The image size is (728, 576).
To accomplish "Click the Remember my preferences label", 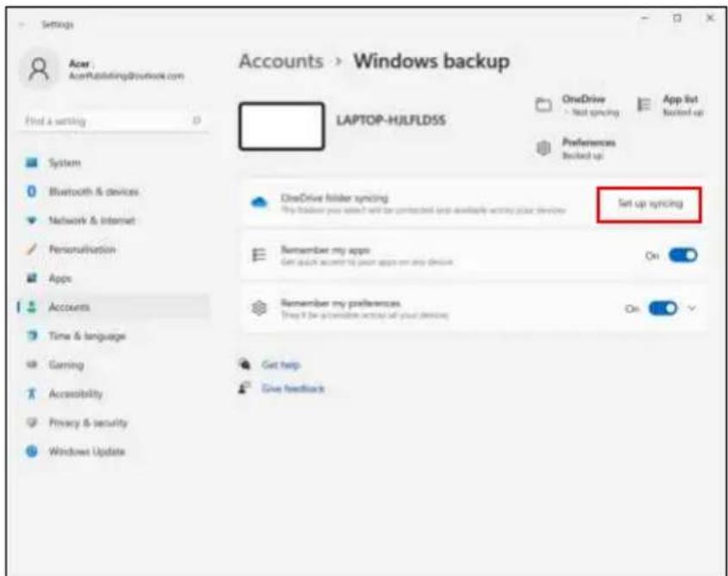I will (340, 303).
